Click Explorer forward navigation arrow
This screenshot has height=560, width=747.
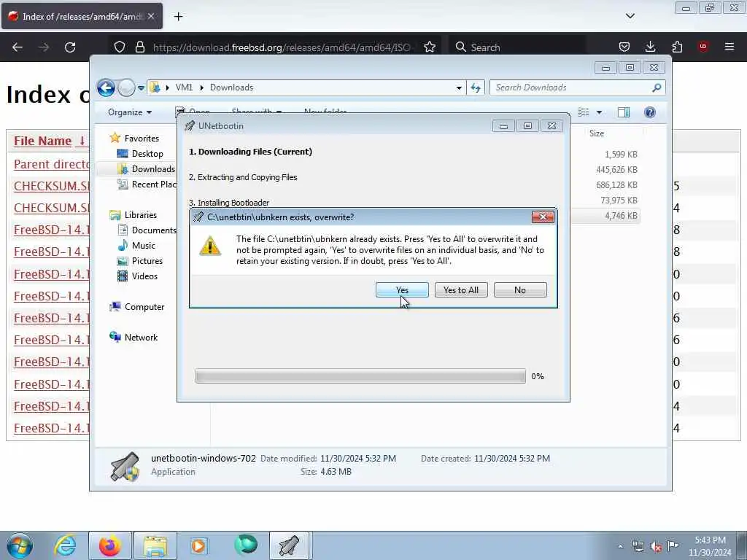126,87
